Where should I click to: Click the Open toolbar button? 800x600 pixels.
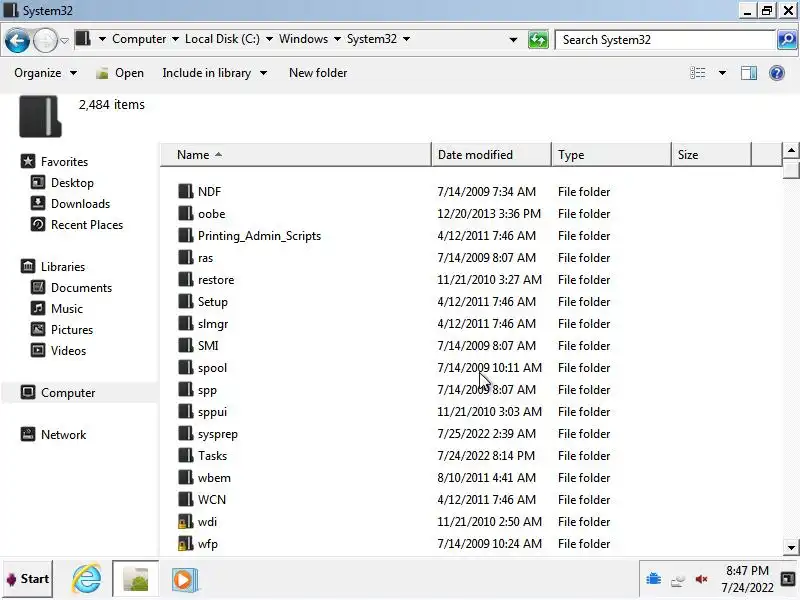(120, 73)
